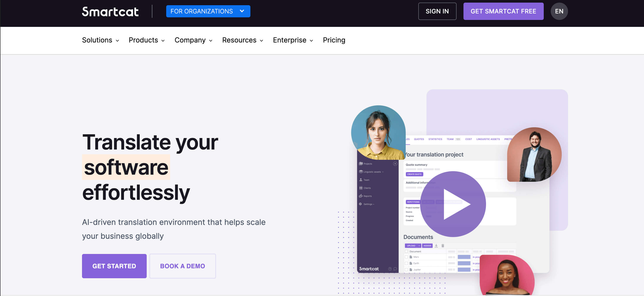Click the Team icon in preview sidebar
644x296 pixels.
361,180
